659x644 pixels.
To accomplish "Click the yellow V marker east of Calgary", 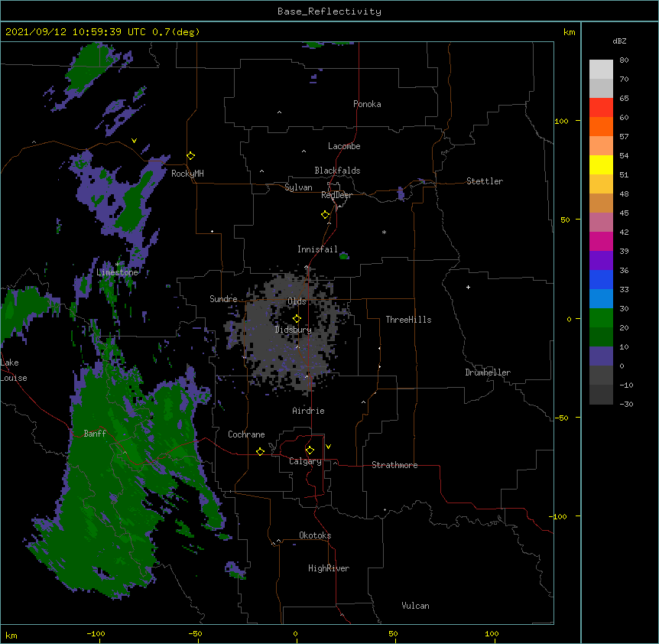I will (x=328, y=447).
